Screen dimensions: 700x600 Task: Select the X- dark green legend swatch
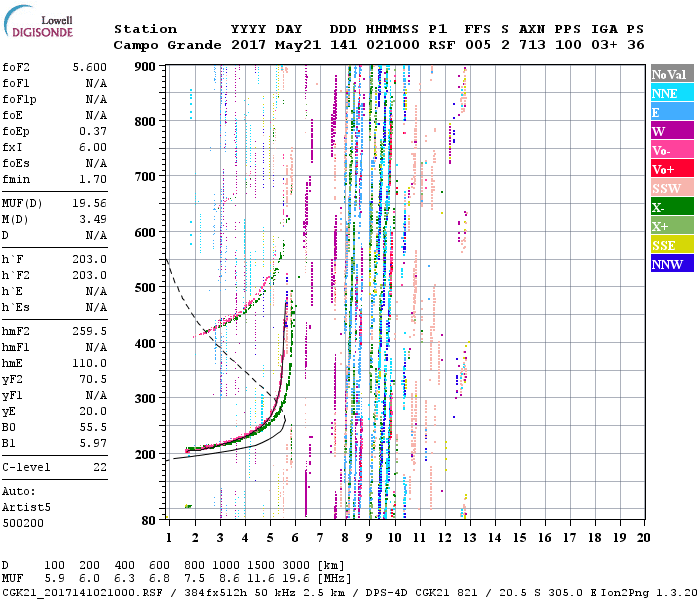pos(672,207)
